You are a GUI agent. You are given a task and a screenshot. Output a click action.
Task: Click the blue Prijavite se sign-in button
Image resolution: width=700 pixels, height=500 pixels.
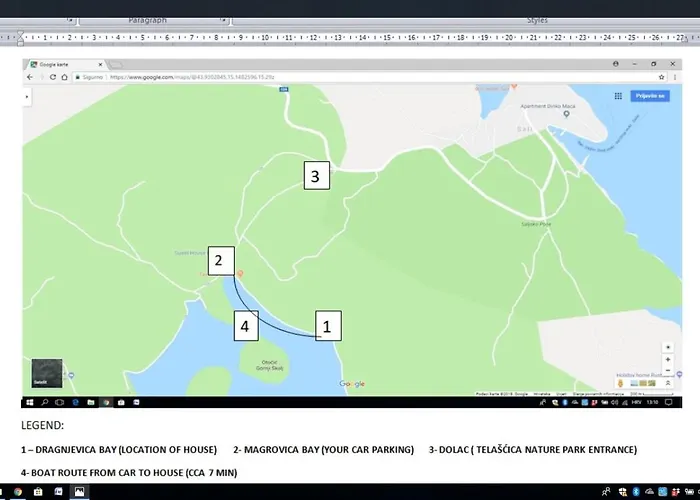point(648,96)
